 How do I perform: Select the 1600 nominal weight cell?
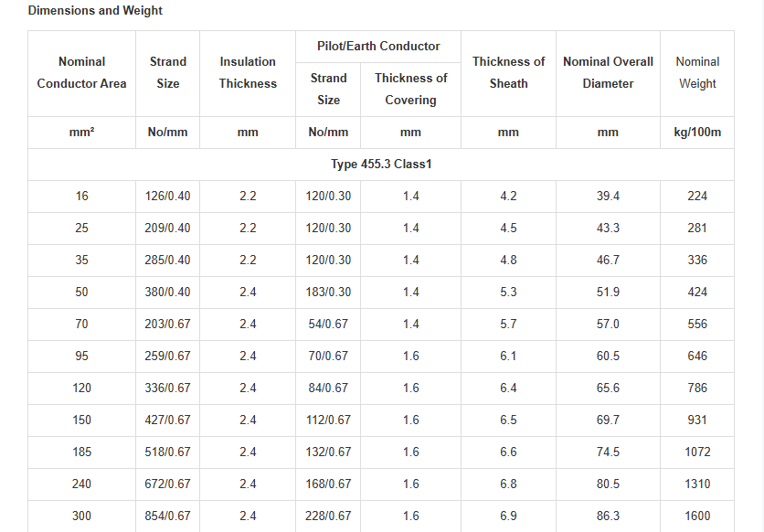click(x=697, y=516)
